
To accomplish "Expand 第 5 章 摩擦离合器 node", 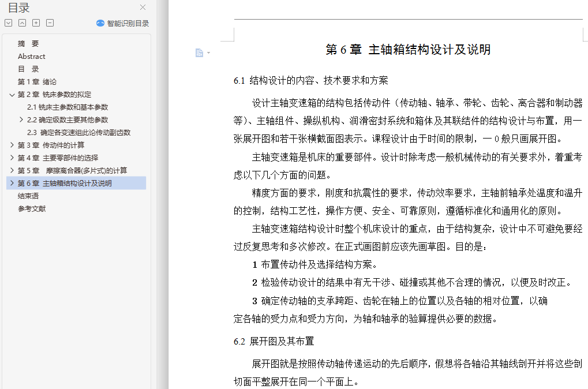I will 12,170.
